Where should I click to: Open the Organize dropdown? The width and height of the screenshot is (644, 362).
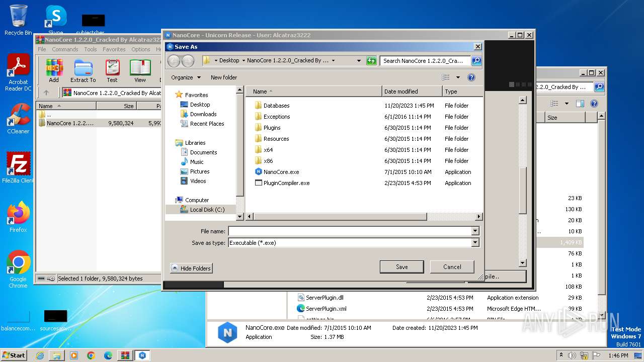click(x=186, y=77)
